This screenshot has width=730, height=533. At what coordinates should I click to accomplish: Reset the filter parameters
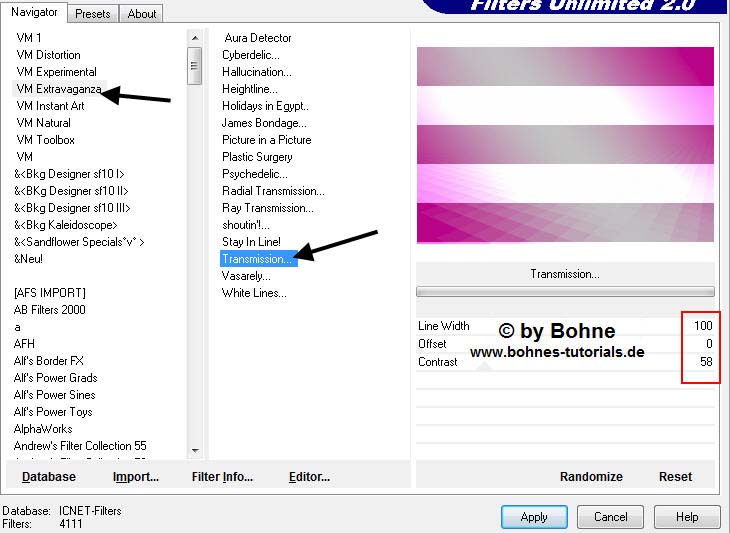click(x=675, y=477)
